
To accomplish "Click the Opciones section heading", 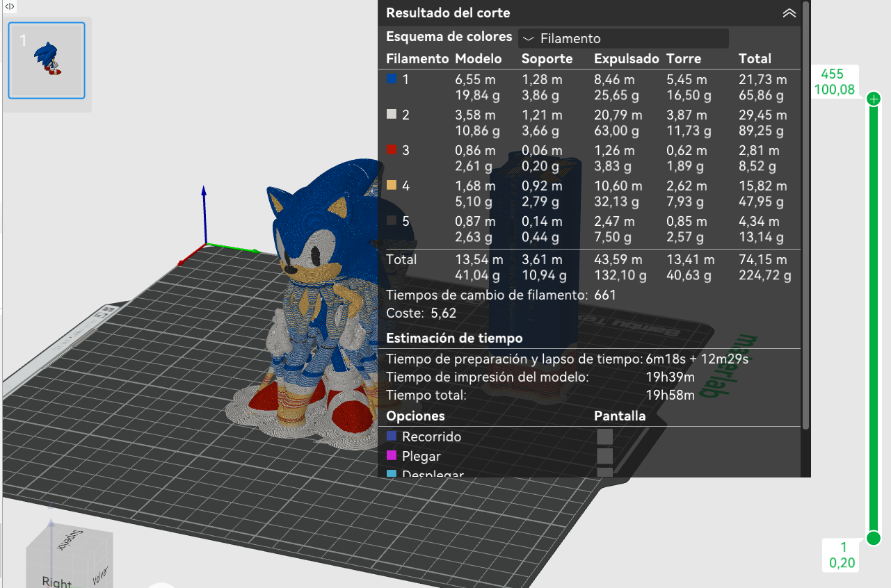I will pyautogui.click(x=415, y=416).
